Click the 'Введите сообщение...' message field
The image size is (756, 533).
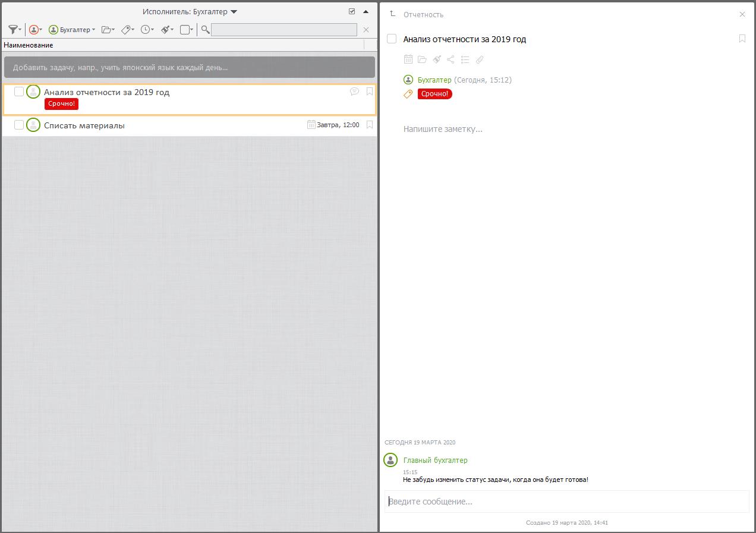[x=566, y=502]
